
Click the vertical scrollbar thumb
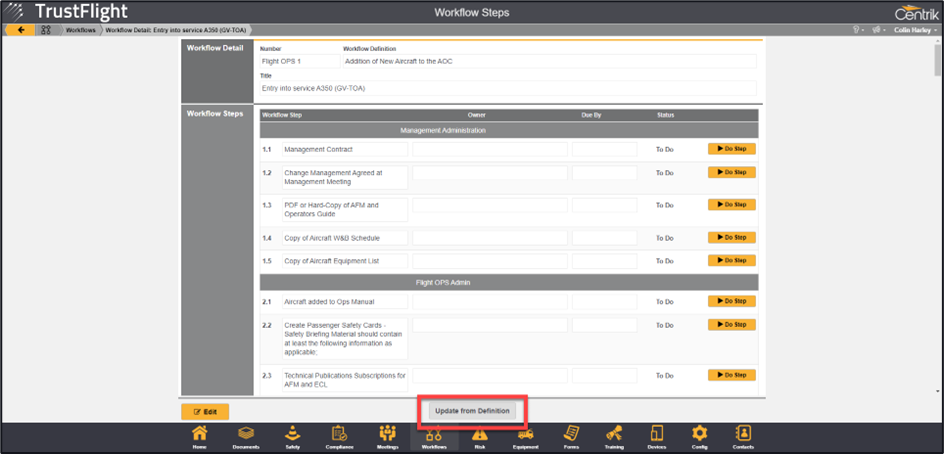938,58
